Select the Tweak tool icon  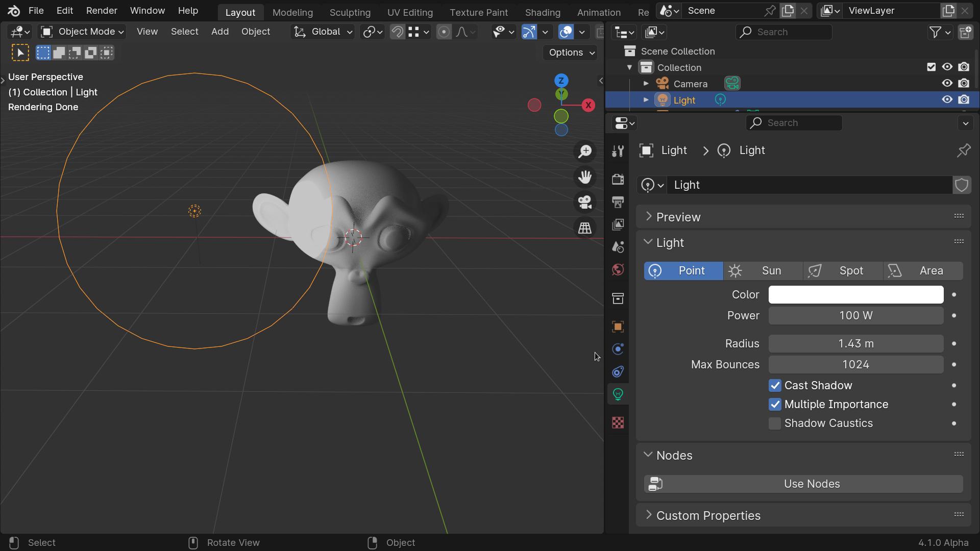(x=20, y=53)
